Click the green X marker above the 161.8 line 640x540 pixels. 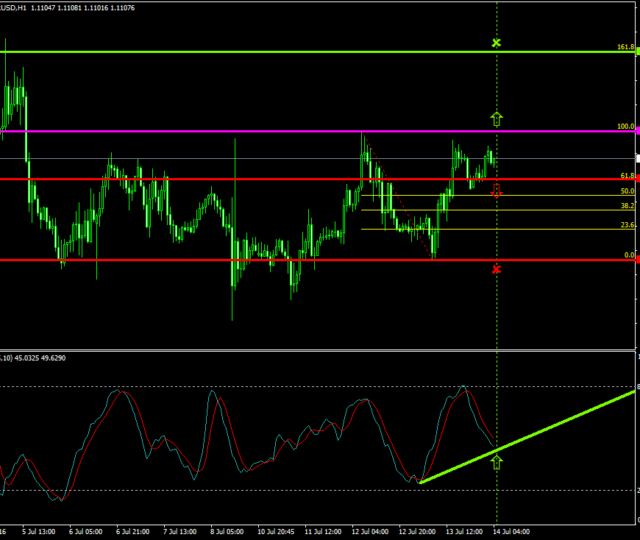coord(496,43)
